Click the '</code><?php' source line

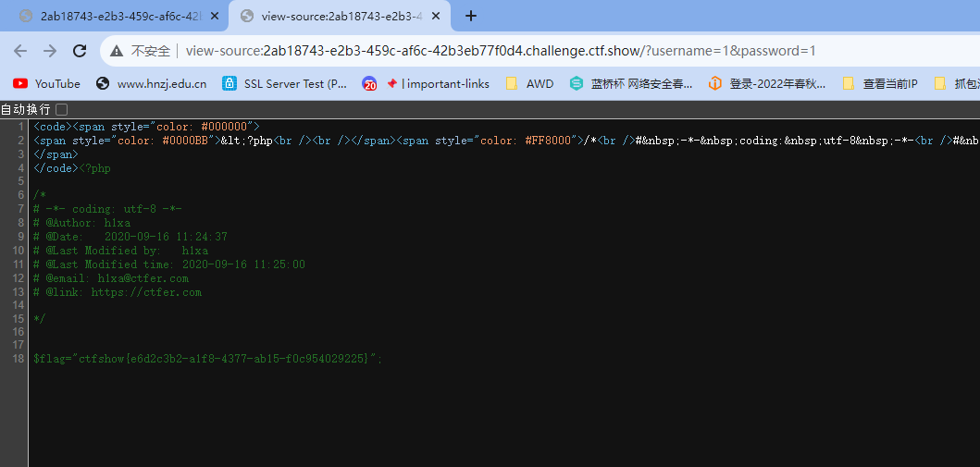[x=72, y=168]
